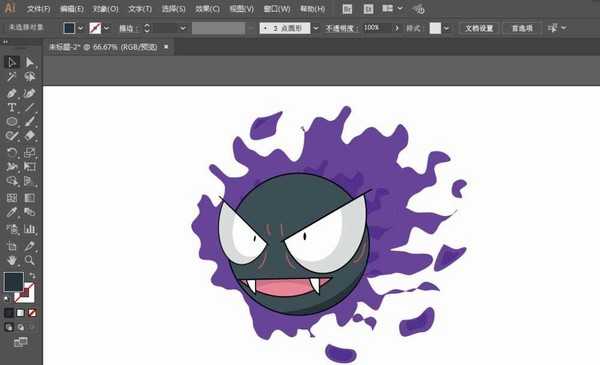The width and height of the screenshot is (600, 365).
Task: Open the 文件(F) menu
Action: coord(38,9)
